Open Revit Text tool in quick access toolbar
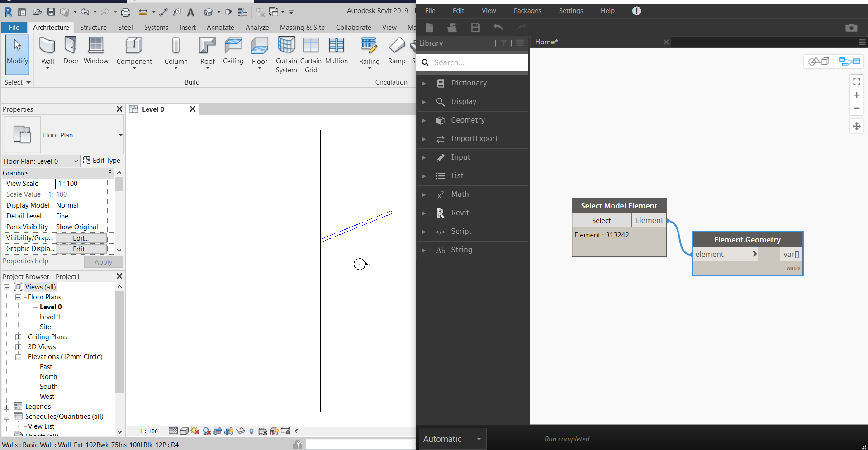 coord(191,12)
